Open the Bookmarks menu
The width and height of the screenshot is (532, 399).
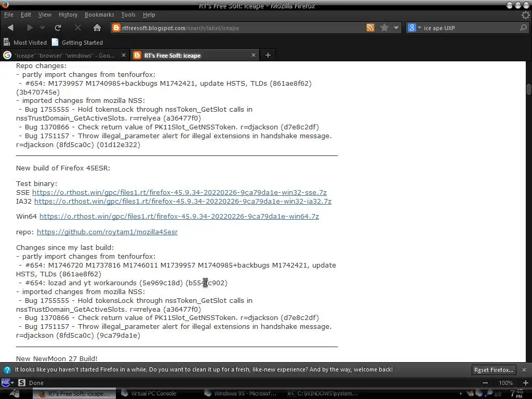[99, 15]
